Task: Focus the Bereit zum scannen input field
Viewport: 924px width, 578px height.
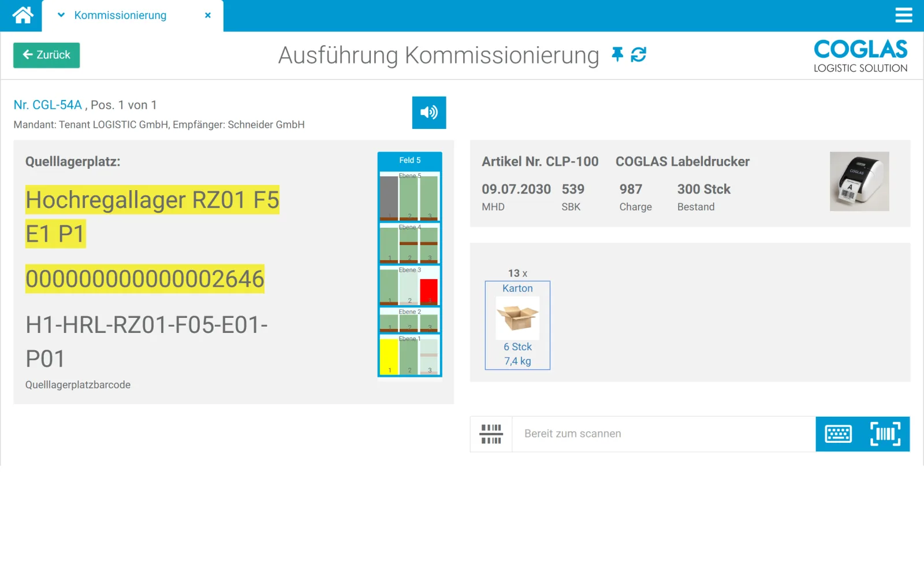Action: click(664, 434)
